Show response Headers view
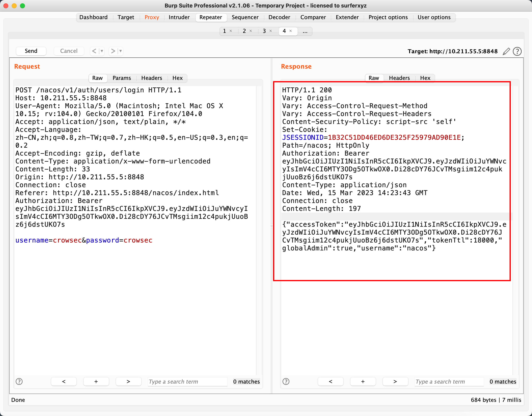The width and height of the screenshot is (532, 416). pyautogui.click(x=399, y=78)
